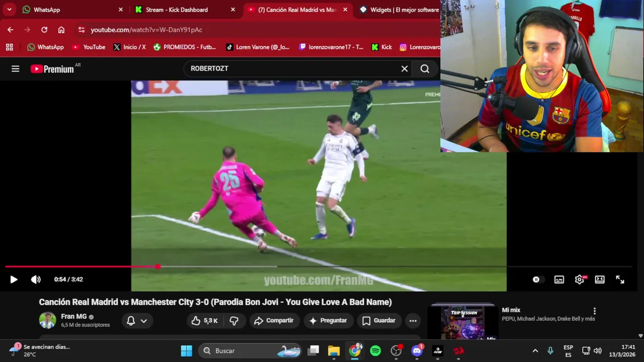Viewport: 644px width, 362px height.
Task: Click the Preguntar button
Action: click(x=328, y=320)
